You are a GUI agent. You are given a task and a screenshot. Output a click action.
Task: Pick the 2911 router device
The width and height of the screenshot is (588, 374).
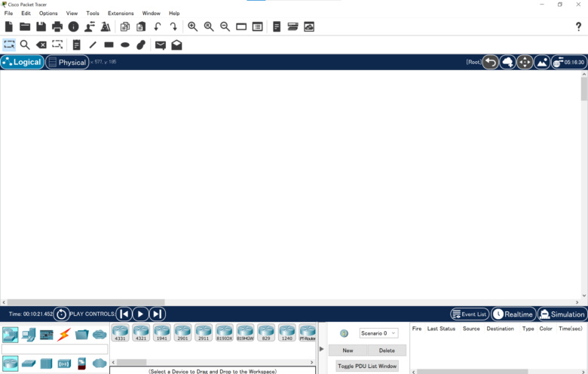[204, 333]
